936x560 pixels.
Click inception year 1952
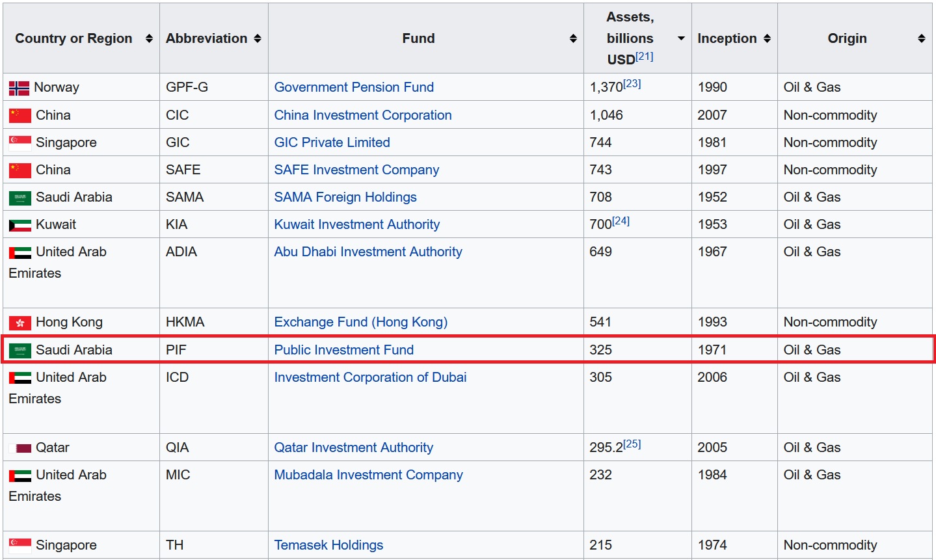pos(712,197)
